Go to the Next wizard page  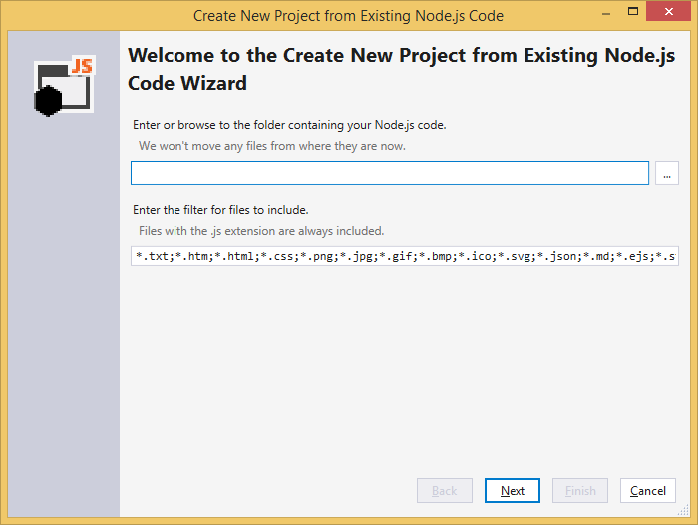(x=512, y=490)
